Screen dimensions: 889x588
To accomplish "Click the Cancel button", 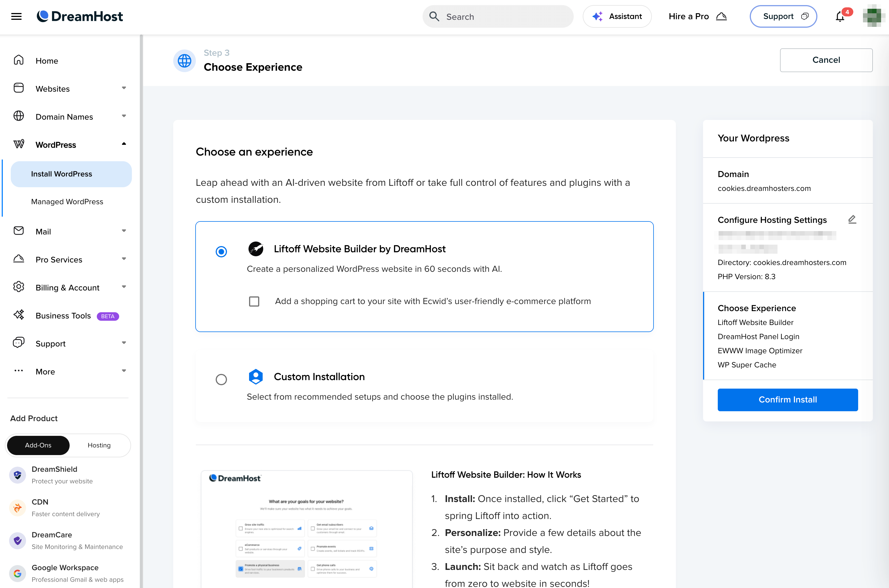I will (x=826, y=60).
